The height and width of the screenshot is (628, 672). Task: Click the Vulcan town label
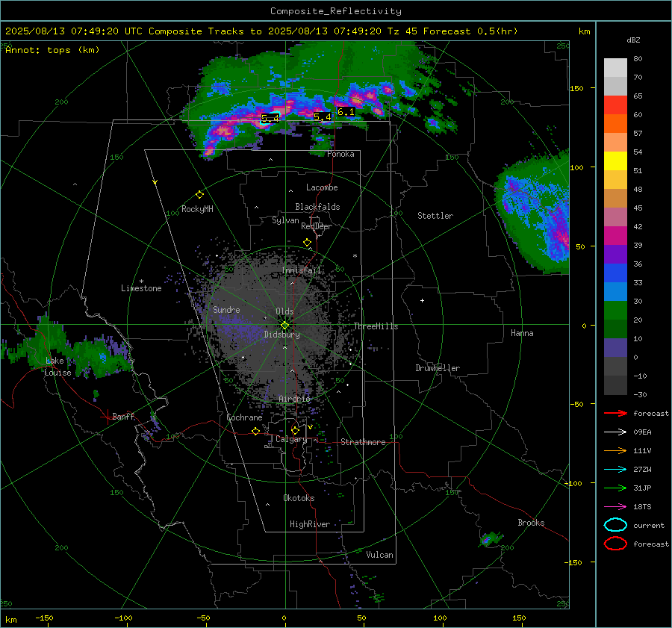[379, 555]
